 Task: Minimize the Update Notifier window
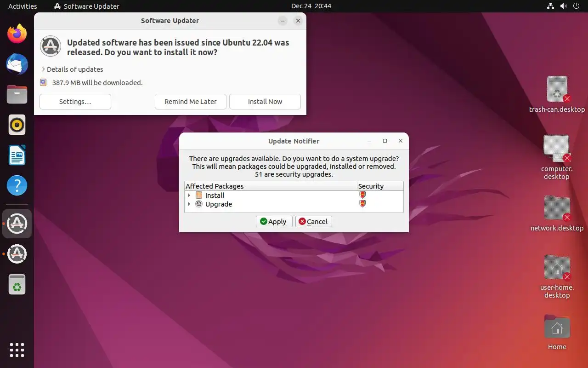369,141
